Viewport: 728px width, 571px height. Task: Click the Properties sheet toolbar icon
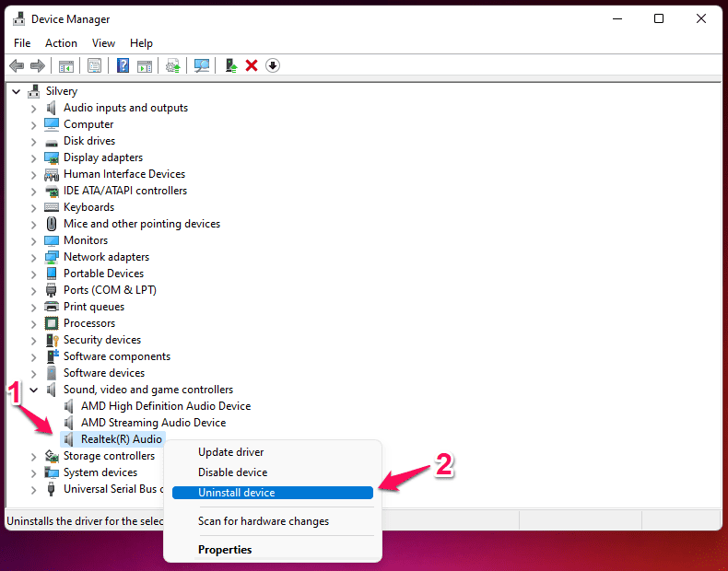pyautogui.click(x=94, y=65)
